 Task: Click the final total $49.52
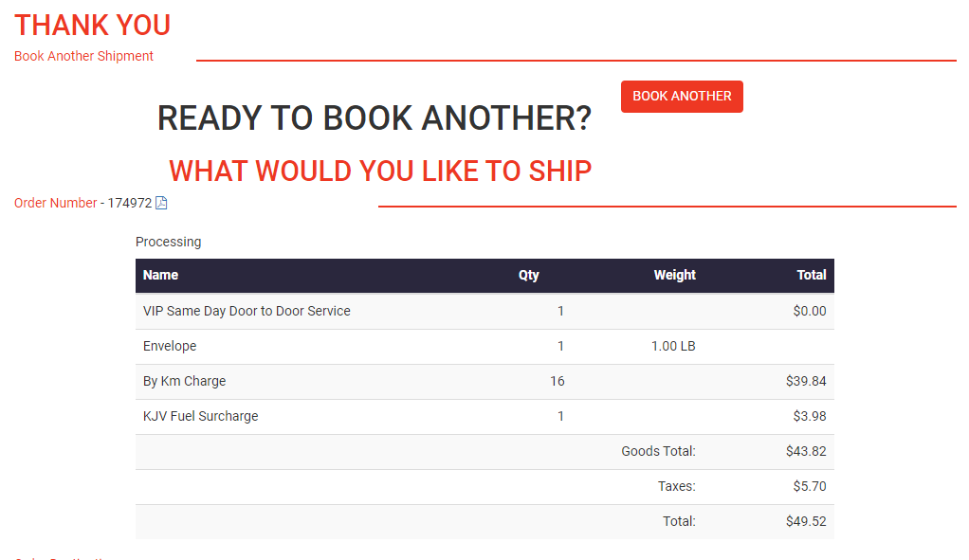point(806,521)
